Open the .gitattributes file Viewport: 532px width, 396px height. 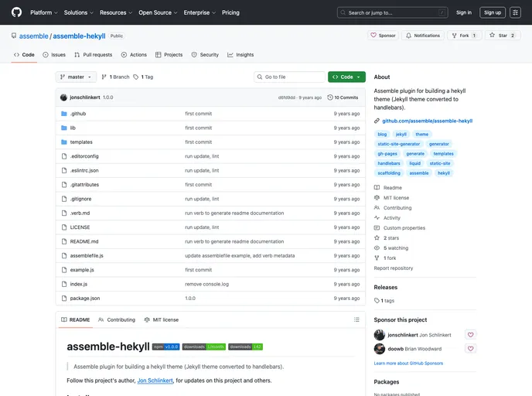(84, 185)
